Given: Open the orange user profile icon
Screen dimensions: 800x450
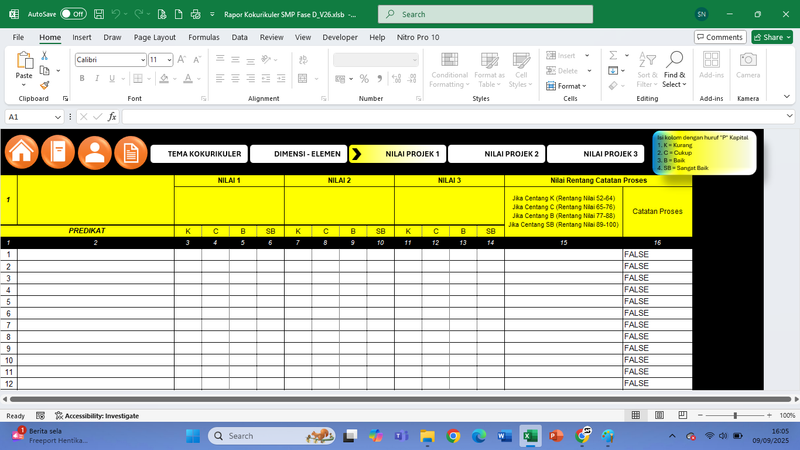Looking at the screenshot, I should [x=95, y=152].
